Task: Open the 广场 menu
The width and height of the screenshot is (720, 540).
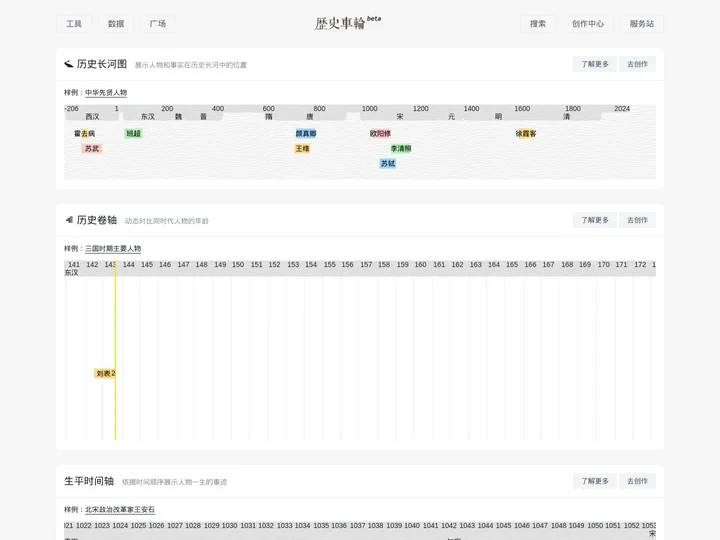Action: tap(158, 24)
